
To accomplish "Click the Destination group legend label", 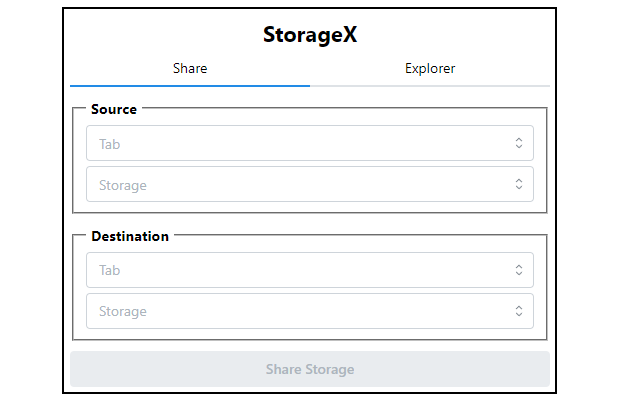I will 130,236.
